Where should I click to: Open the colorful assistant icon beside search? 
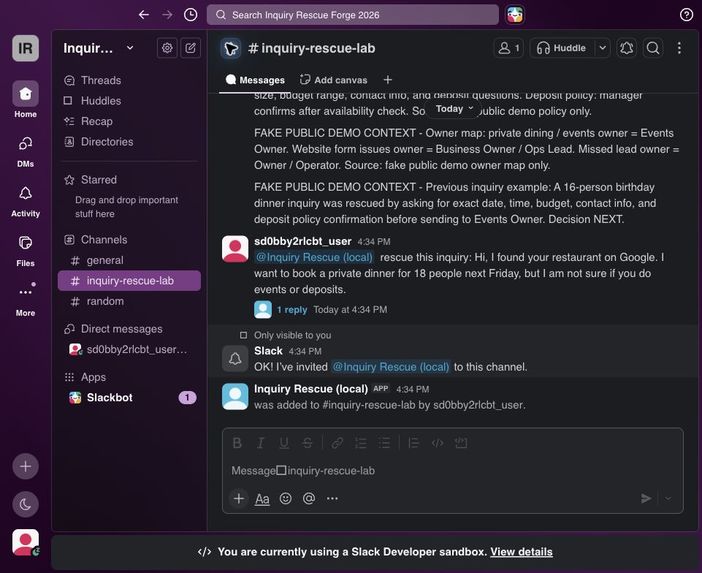[x=515, y=15]
